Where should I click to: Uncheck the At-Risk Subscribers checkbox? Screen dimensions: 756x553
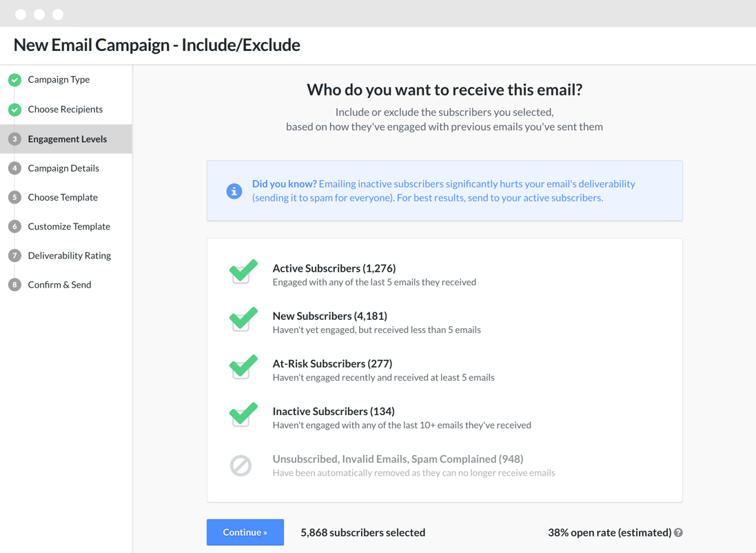tap(243, 368)
